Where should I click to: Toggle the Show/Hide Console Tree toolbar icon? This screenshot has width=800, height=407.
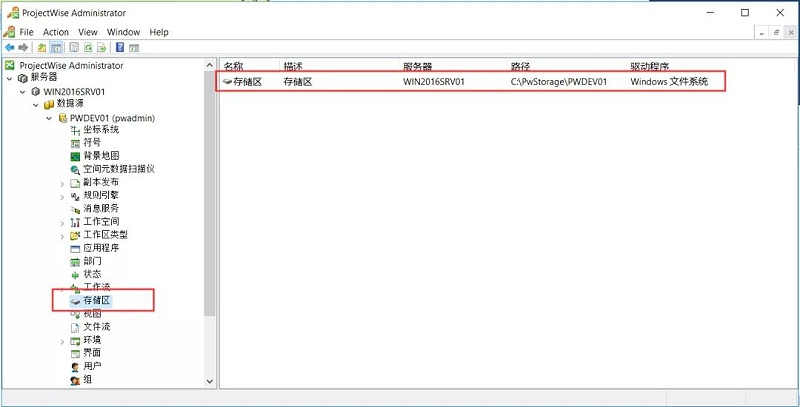click(x=56, y=47)
